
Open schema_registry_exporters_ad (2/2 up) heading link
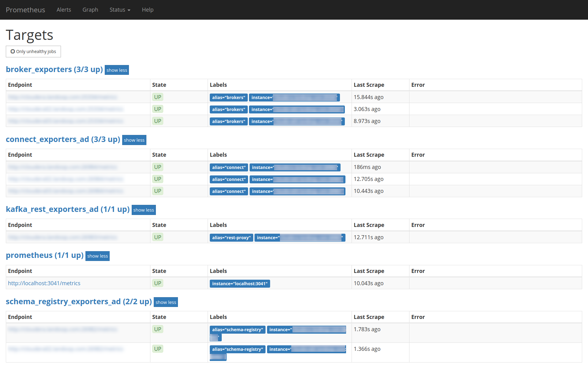point(79,301)
